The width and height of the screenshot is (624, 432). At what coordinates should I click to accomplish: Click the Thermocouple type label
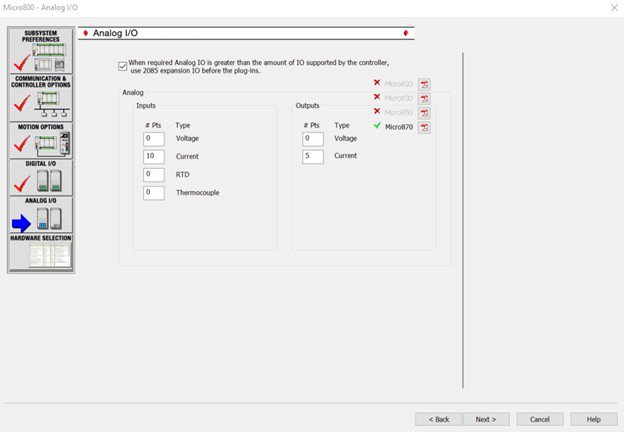198,193
